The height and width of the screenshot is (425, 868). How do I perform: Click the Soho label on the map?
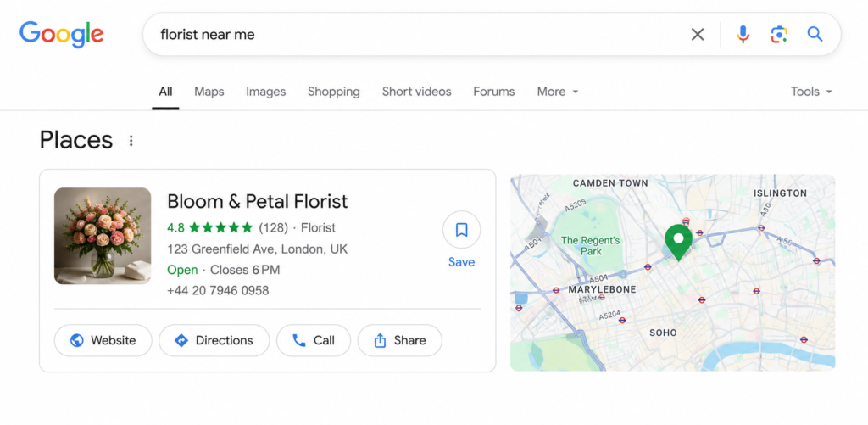click(663, 333)
